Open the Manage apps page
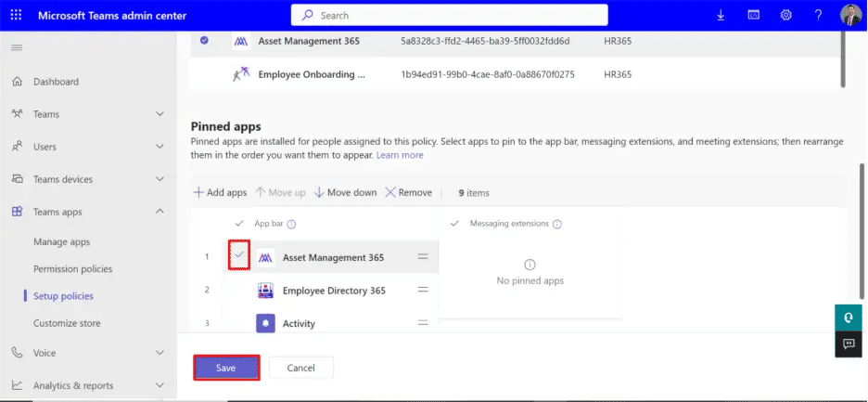Viewport: 868px width, 402px height. (x=61, y=241)
